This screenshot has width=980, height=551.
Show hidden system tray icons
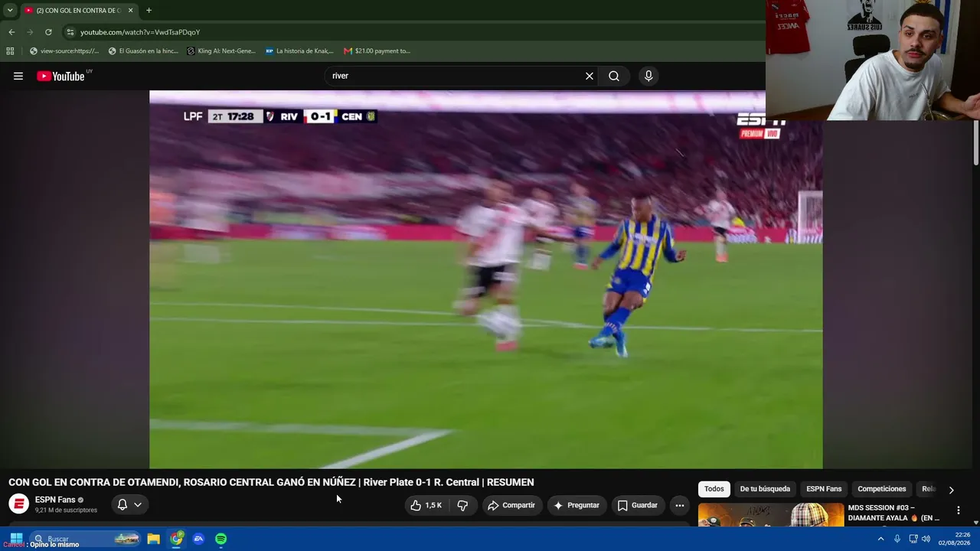tap(880, 539)
